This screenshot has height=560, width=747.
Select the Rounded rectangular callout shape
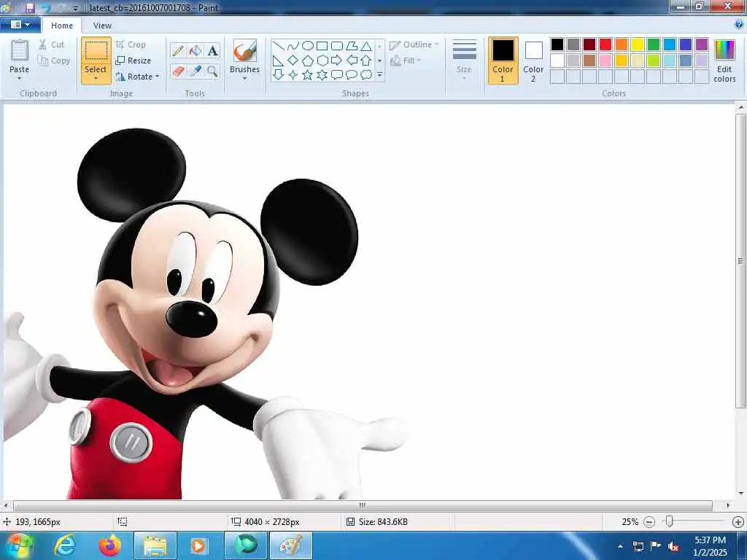[x=337, y=75]
